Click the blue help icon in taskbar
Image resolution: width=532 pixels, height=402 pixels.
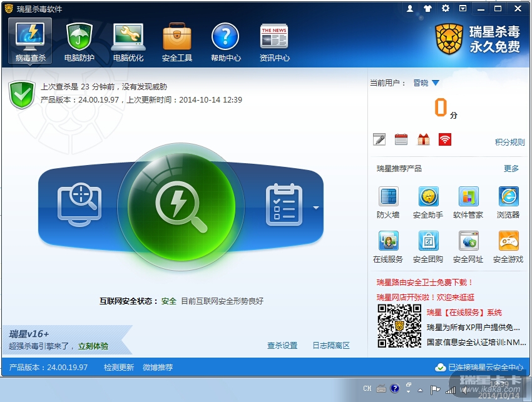(x=394, y=388)
